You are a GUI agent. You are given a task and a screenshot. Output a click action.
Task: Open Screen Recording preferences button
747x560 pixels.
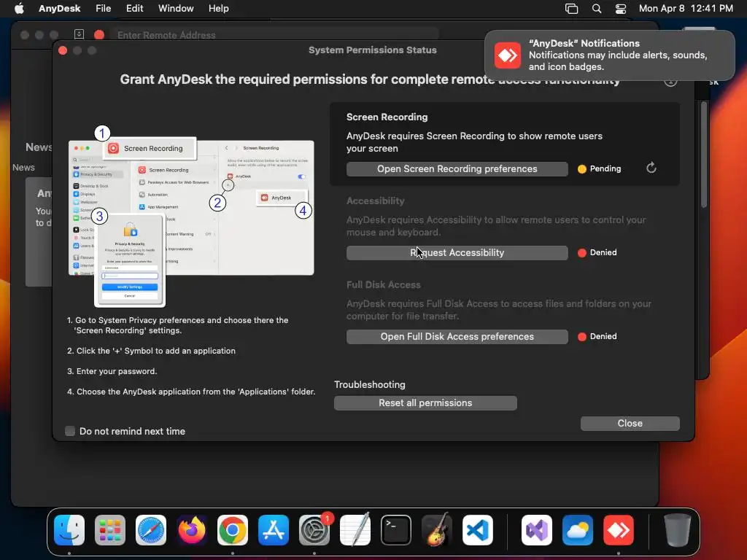pyautogui.click(x=457, y=169)
